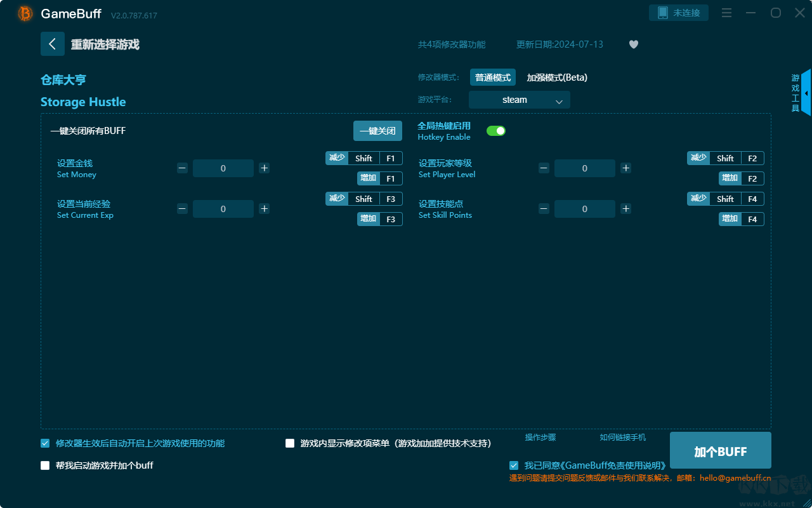Click the 更新日期:2024-07-13 text

(x=560, y=44)
